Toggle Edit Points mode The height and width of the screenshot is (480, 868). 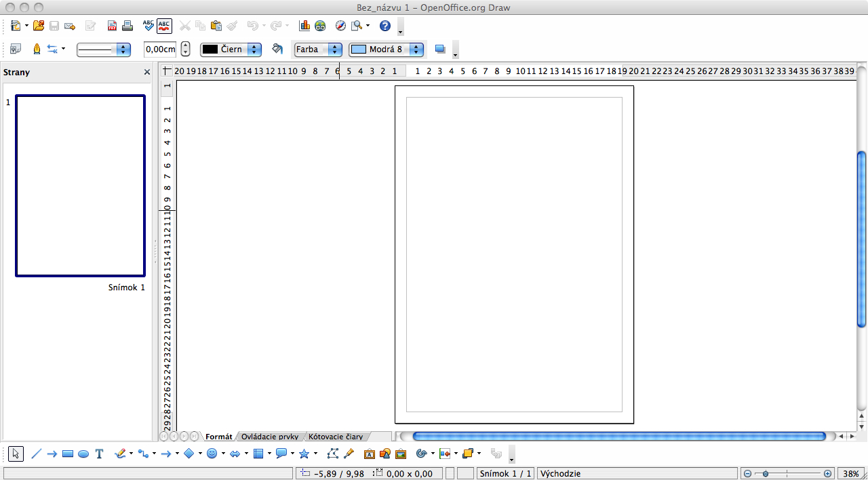pyautogui.click(x=332, y=454)
